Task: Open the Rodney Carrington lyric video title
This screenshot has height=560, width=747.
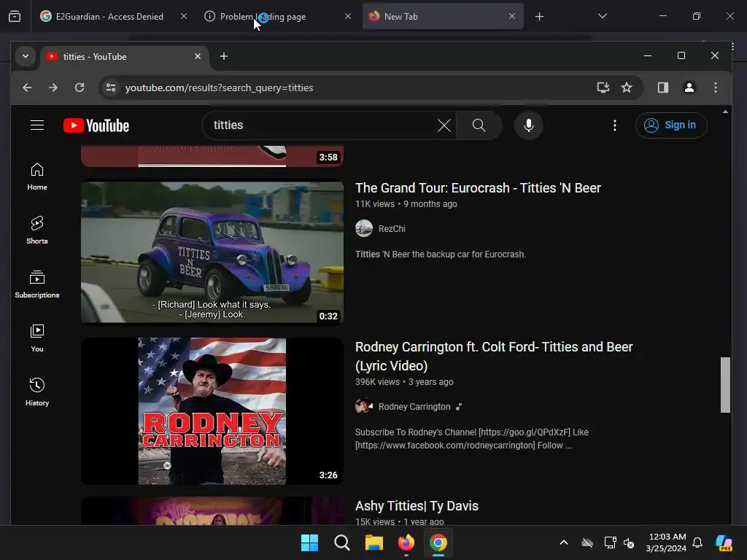Action: click(494, 356)
